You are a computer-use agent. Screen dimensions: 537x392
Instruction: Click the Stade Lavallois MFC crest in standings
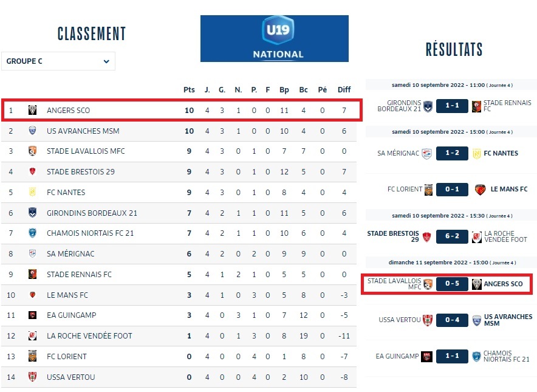click(33, 151)
